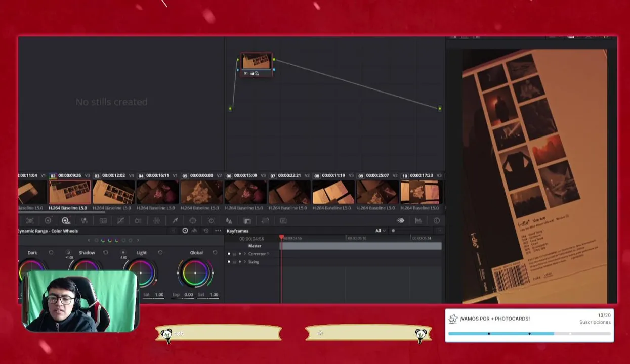Open the HDR palette options menu (three dots)
This screenshot has height=364, width=630.
coord(218,231)
